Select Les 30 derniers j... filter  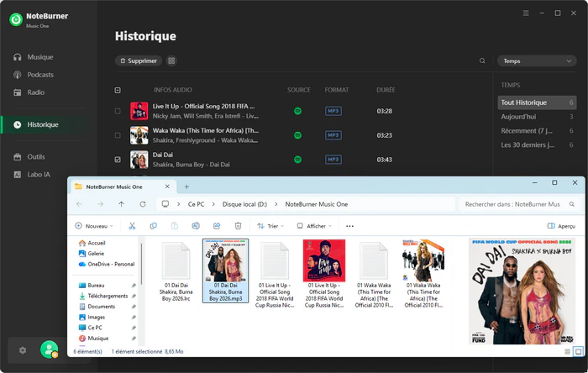[537, 145]
